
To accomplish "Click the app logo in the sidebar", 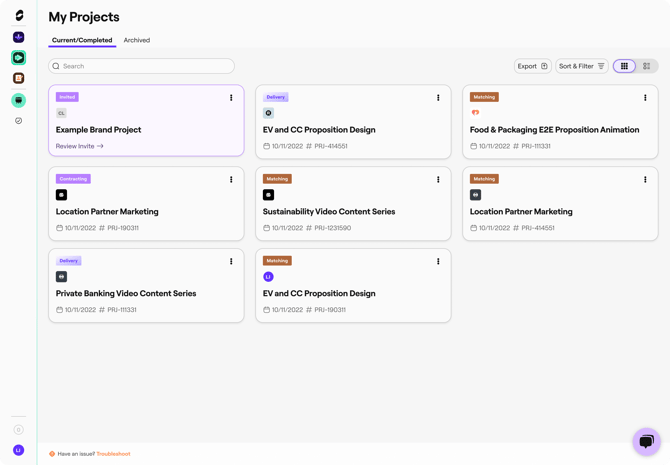I will [x=18, y=16].
